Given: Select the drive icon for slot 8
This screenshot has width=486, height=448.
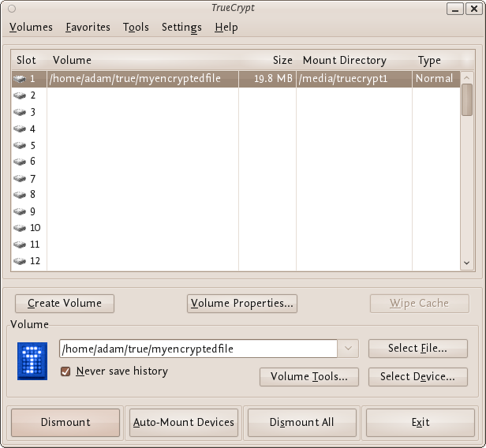Looking at the screenshot, I should click(x=21, y=195).
